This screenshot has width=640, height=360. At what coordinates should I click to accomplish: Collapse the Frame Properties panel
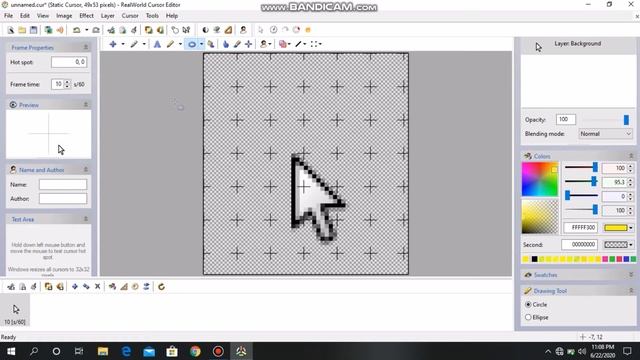coord(86,47)
